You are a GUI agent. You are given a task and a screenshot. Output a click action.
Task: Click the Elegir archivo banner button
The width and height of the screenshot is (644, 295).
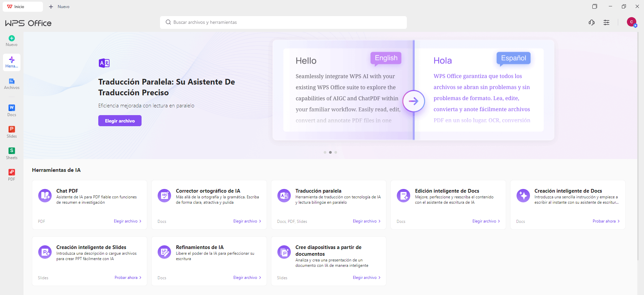pos(120,121)
